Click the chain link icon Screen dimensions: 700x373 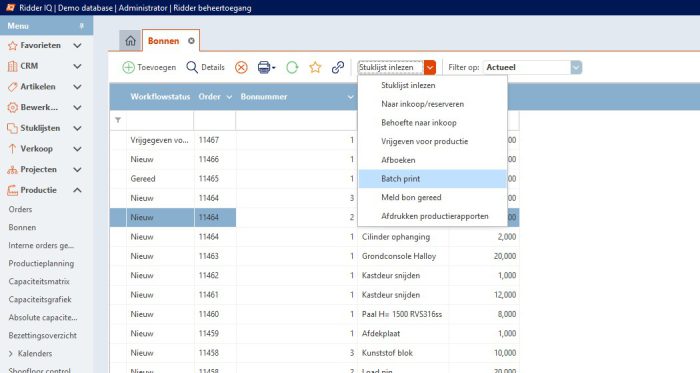pos(338,67)
